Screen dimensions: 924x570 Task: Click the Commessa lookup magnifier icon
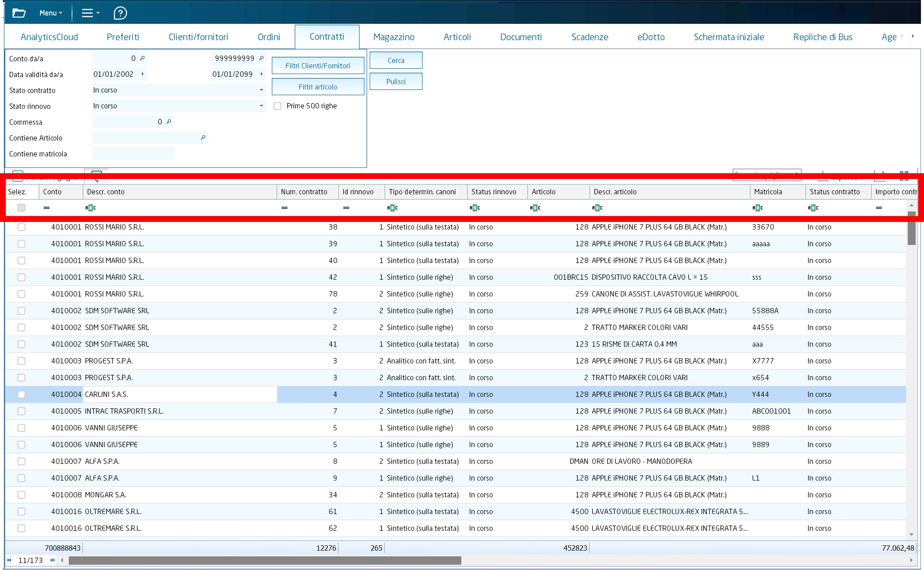pyautogui.click(x=169, y=121)
